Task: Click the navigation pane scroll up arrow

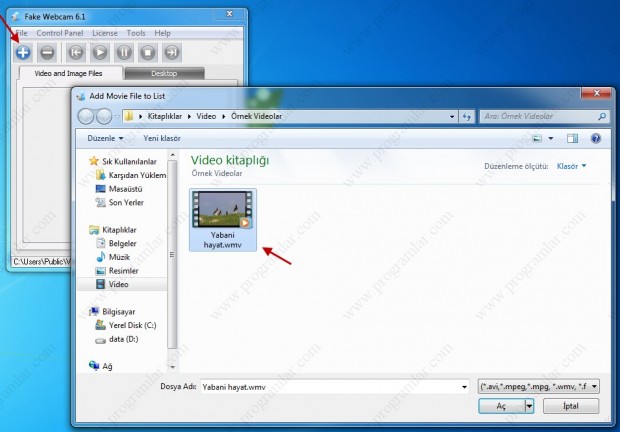Action: [x=172, y=155]
